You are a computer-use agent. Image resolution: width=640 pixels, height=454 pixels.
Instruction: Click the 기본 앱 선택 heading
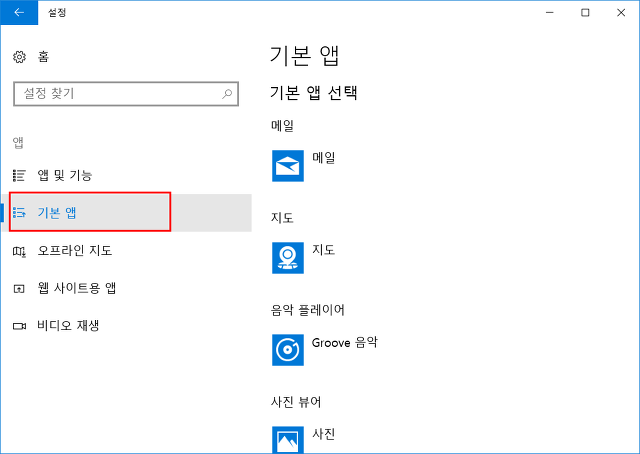[313, 93]
